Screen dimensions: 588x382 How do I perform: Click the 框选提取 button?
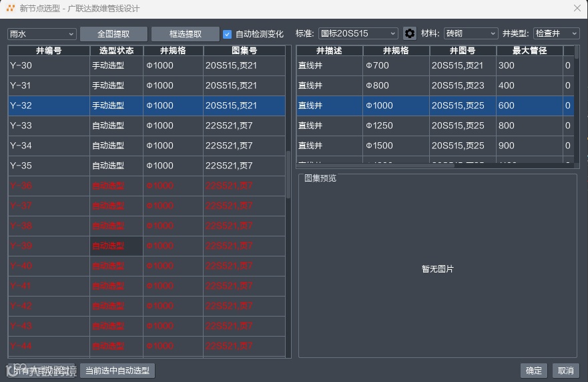(x=186, y=34)
